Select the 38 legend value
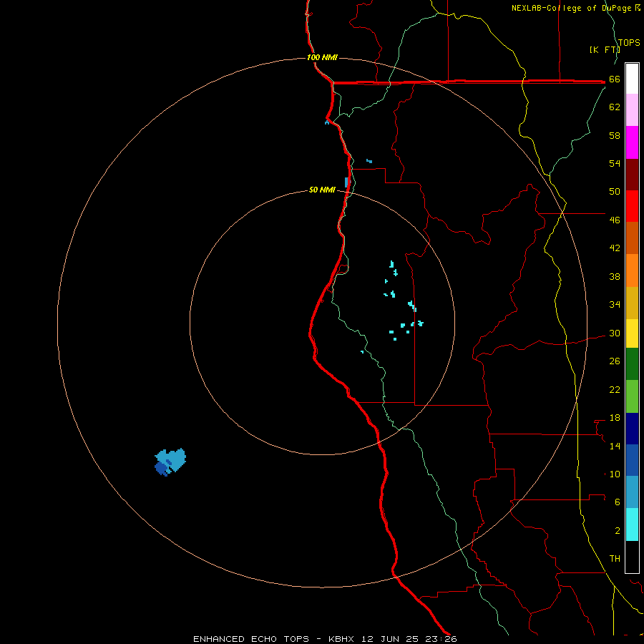The image size is (644, 644). pyautogui.click(x=615, y=277)
